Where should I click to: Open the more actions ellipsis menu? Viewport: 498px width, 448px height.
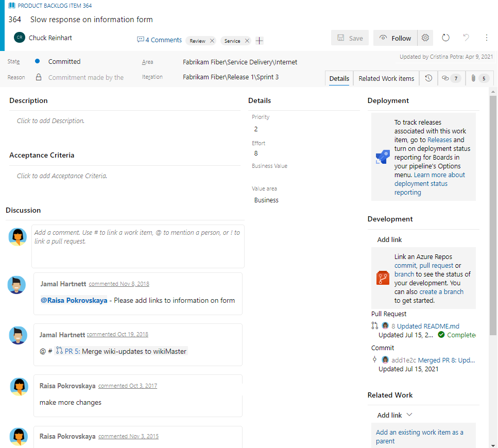(487, 38)
